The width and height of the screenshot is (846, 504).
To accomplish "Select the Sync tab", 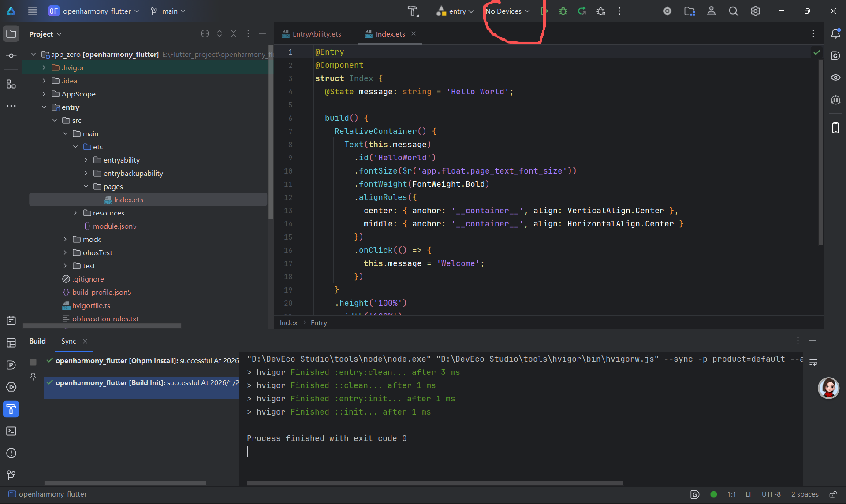I will [x=69, y=341].
